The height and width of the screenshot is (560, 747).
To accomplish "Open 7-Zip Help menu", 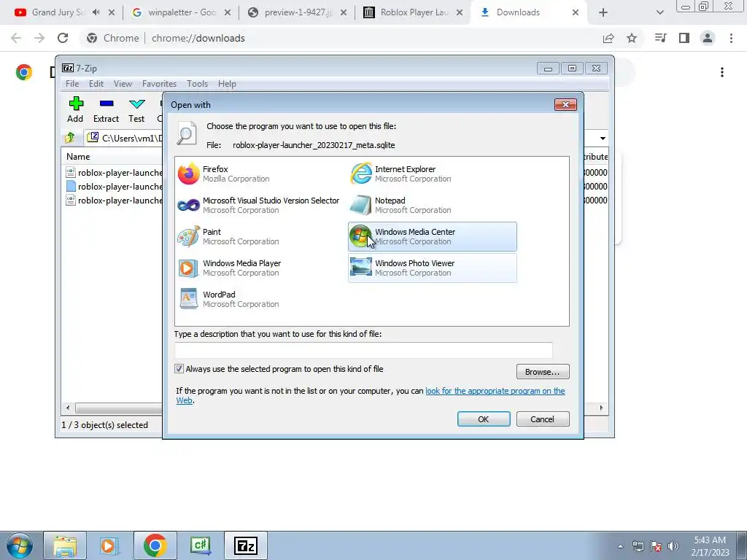I will tap(227, 84).
